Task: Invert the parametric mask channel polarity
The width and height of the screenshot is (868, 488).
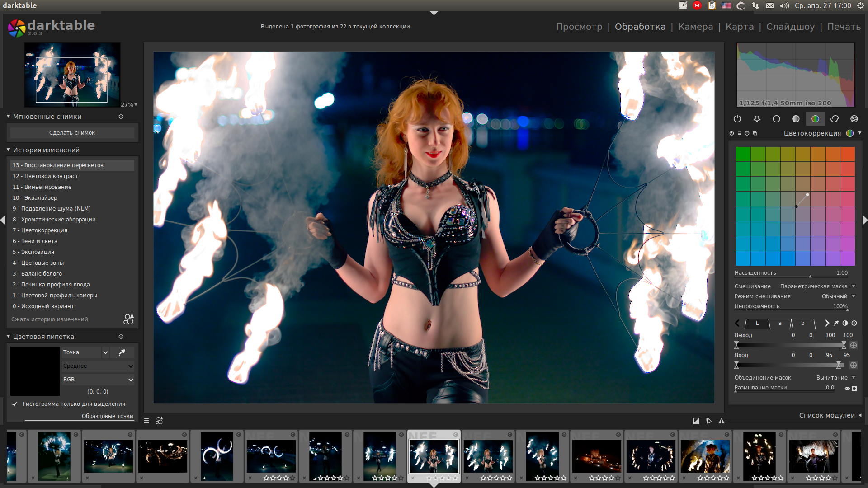Action: pos(845,323)
